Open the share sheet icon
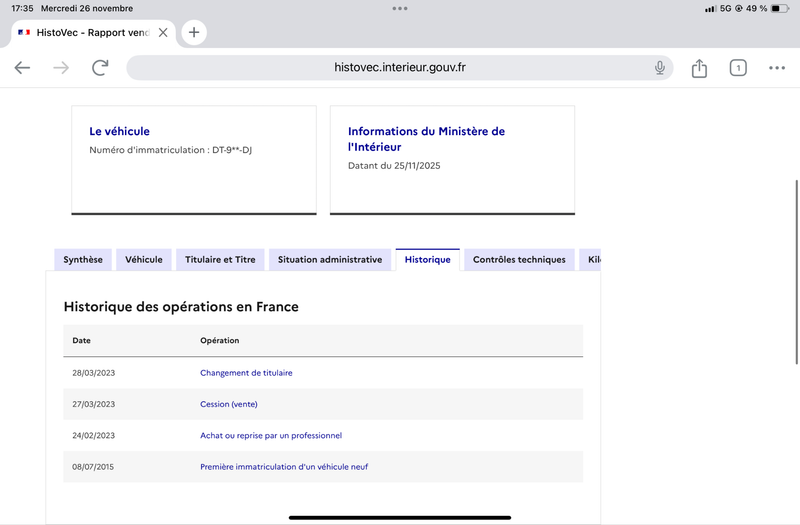 [x=699, y=68]
